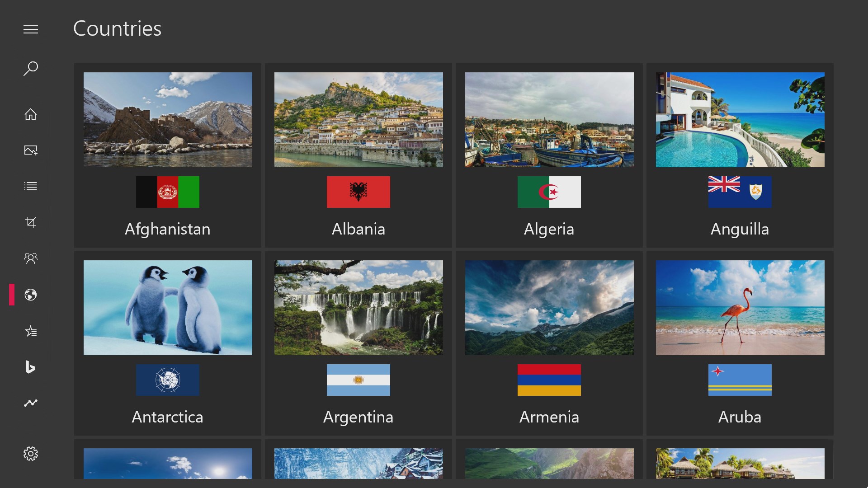Open the people group sidebar icon
The height and width of the screenshot is (488, 868).
pyautogui.click(x=31, y=258)
